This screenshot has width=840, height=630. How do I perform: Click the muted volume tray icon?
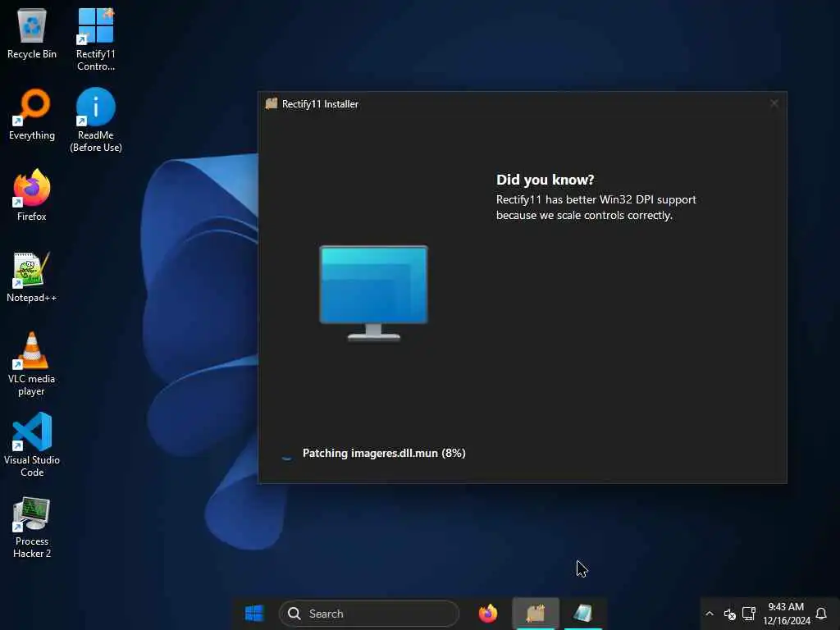pyautogui.click(x=729, y=614)
